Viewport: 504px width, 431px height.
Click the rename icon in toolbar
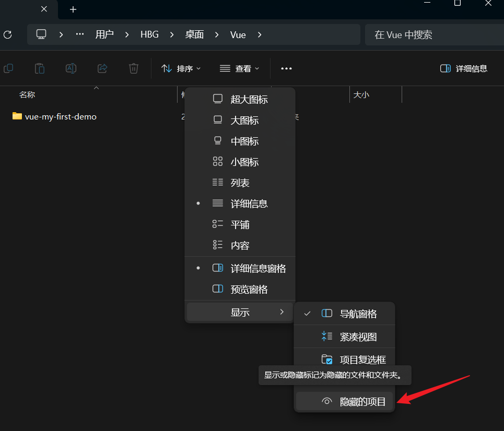[x=71, y=68]
